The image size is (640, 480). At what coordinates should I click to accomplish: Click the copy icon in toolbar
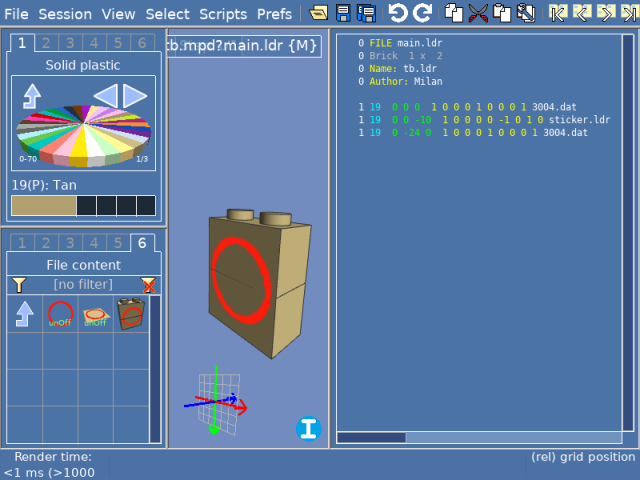454,13
